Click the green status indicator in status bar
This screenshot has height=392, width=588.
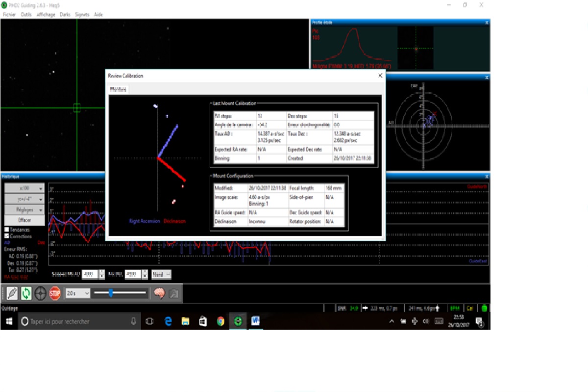tap(484, 309)
